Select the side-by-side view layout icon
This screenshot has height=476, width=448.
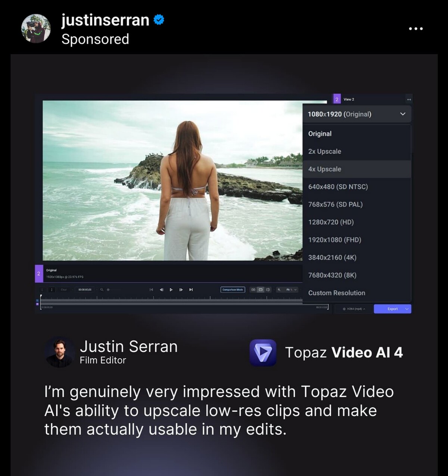click(253, 289)
